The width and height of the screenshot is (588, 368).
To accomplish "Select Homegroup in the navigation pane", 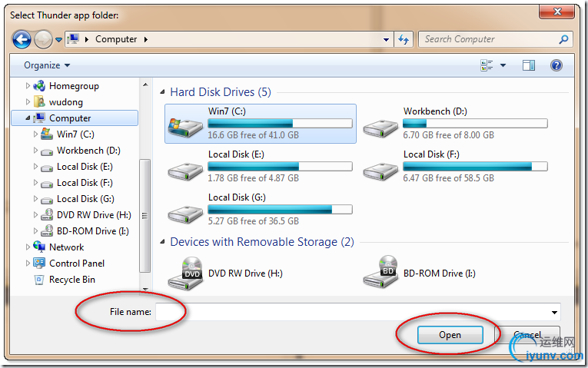I will [74, 86].
